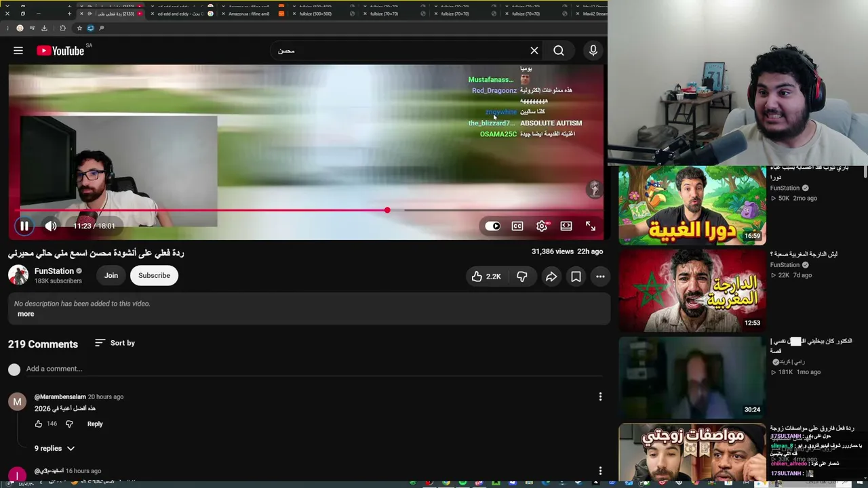Screen dimensions: 868x488
Task: Open the comment time '20 hours ago' link
Action: (106, 396)
